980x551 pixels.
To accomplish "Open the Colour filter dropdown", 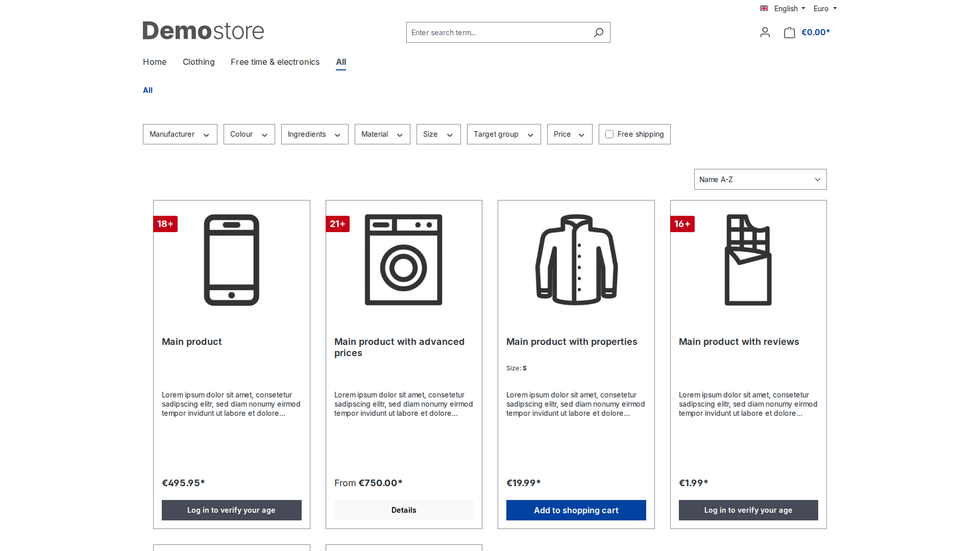I will (x=249, y=134).
